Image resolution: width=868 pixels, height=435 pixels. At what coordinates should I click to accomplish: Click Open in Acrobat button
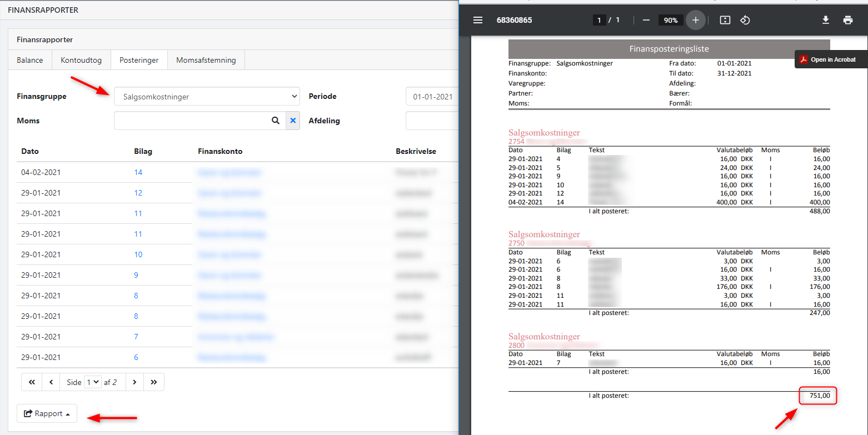[831, 59]
